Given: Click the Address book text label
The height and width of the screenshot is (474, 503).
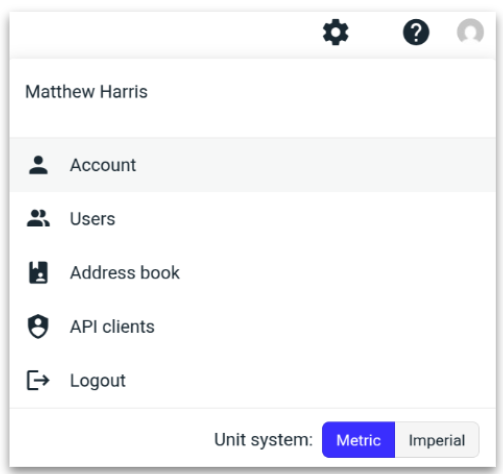Looking at the screenshot, I should point(125,273).
